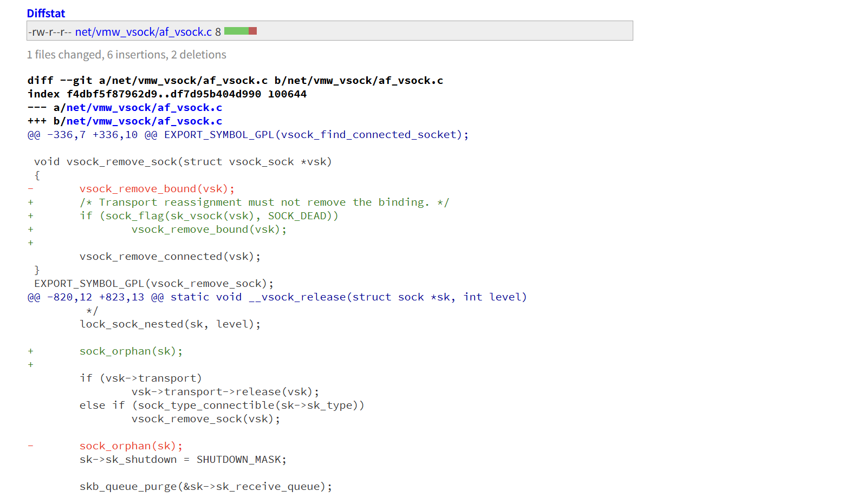Open the old a/net/vmw_vsock/af_vsock.c file link
This screenshot has width=857, height=504.
point(144,108)
